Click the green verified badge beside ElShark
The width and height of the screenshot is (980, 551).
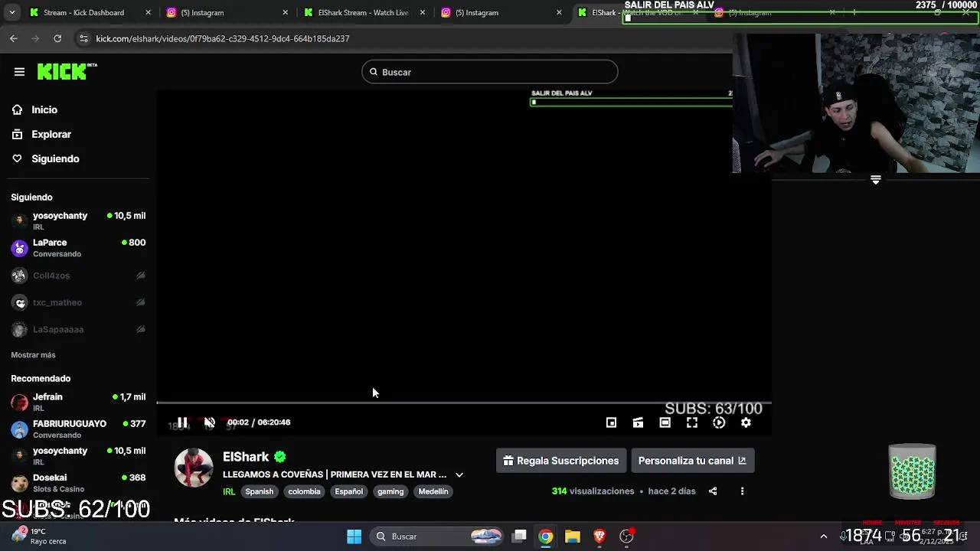[x=280, y=457]
